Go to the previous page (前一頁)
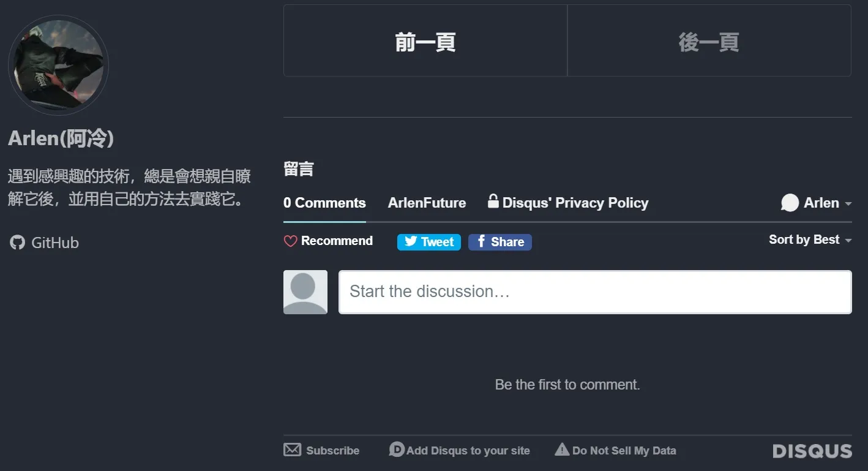Viewport: 868px width, 471px height. pyautogui.click(x=425, y=41)
